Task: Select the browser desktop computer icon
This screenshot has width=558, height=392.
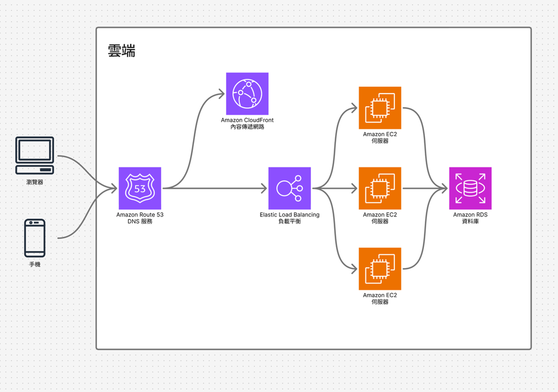Action: point(34,156)
